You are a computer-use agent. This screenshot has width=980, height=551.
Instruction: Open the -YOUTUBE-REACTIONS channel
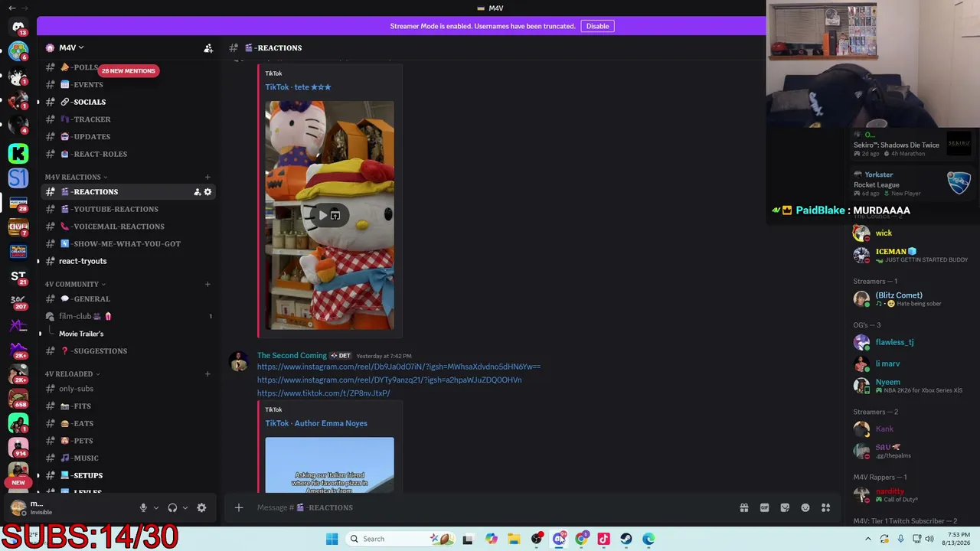tap(127, 209)
